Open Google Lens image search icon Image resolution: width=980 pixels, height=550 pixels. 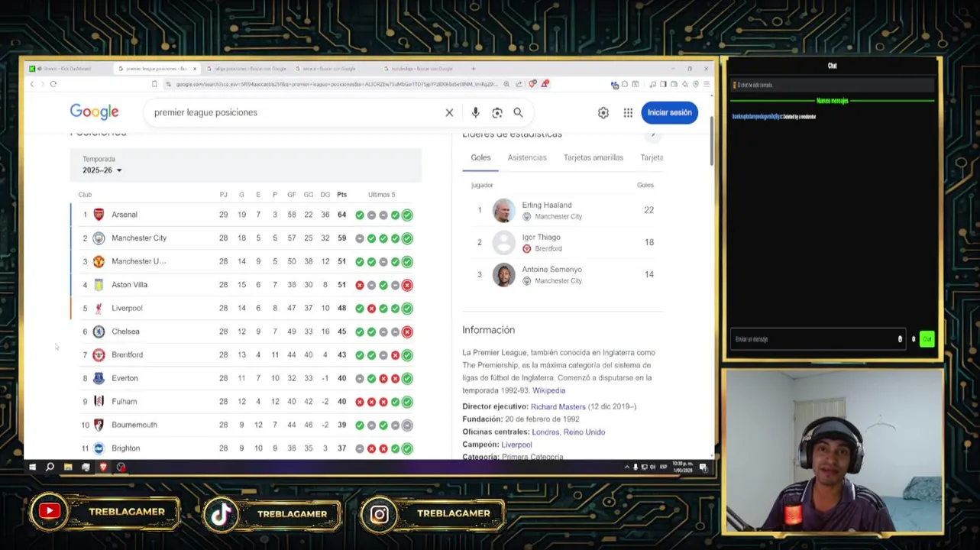tap(497, 112)
